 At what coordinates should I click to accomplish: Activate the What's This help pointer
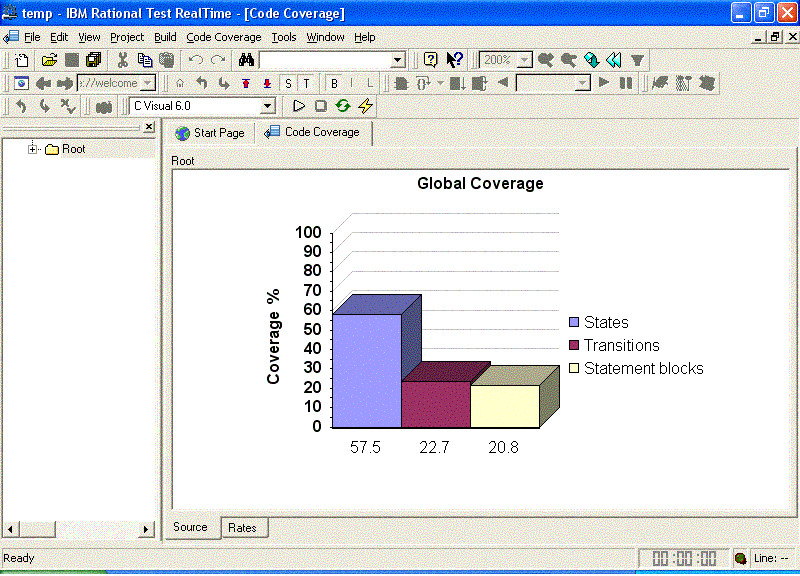tap(454, 60)
